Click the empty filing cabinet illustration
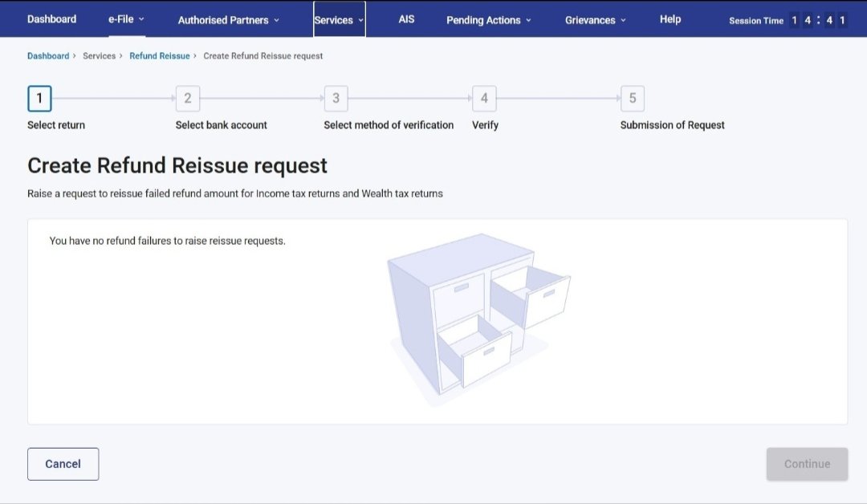 pyautogui.click(x=478, y=319)
